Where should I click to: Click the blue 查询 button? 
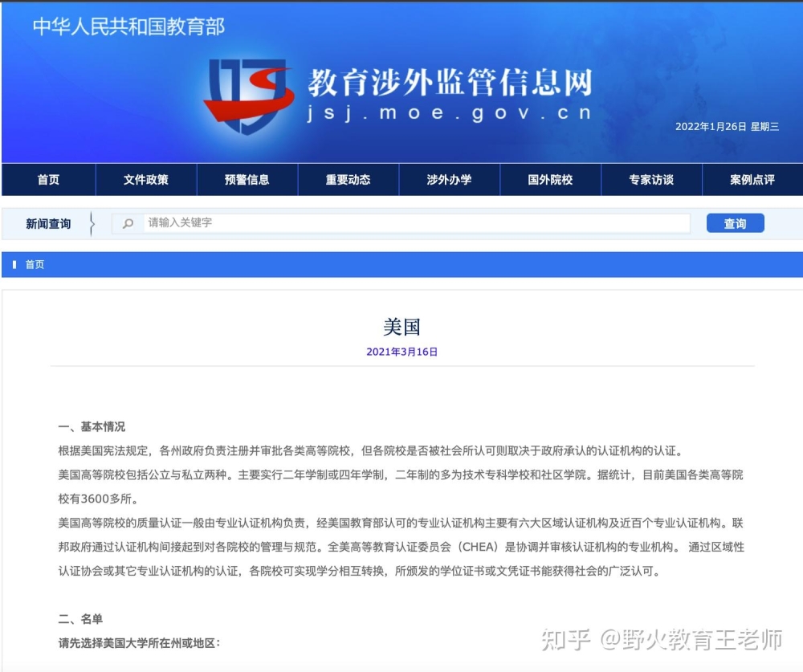pos(735,223)
